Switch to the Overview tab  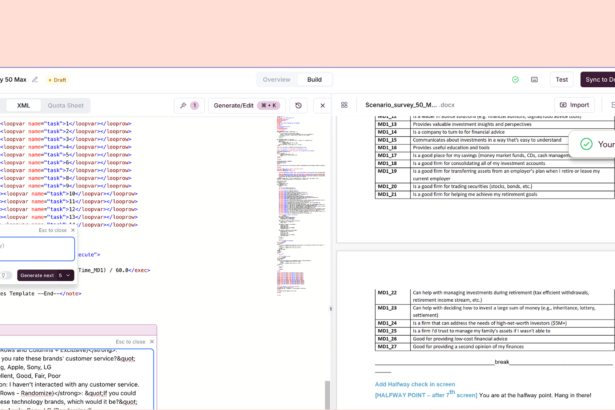277,80
